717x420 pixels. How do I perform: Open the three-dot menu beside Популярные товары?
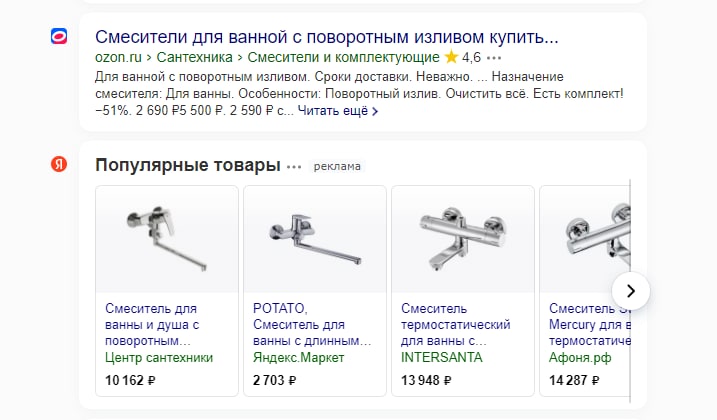click(x=294, y=167)
